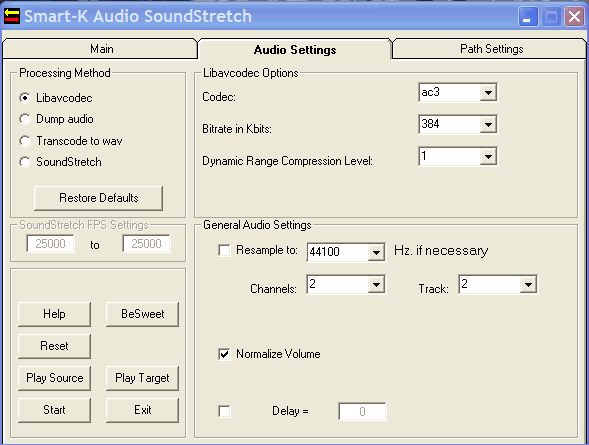This screenshot has height=445, width=589.
Task: Choose the Dump audio radio option
Action: pos(25,119)
